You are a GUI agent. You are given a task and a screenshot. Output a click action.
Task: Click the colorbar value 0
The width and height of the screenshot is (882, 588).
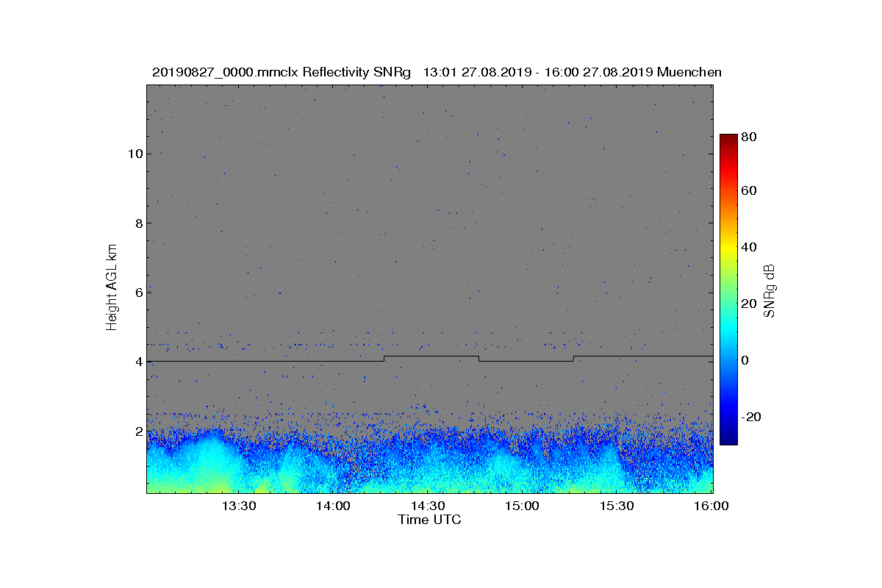(x=746, y=360)
